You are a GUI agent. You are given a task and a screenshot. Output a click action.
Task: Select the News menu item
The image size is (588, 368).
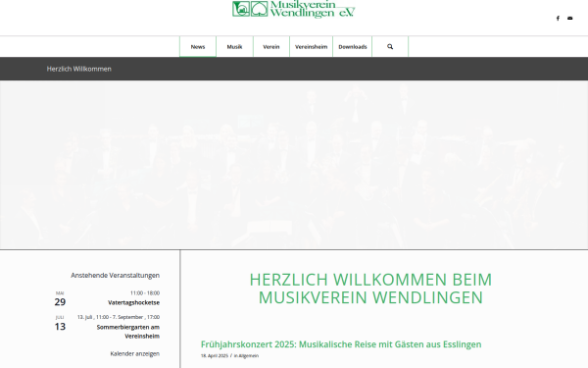198,46
